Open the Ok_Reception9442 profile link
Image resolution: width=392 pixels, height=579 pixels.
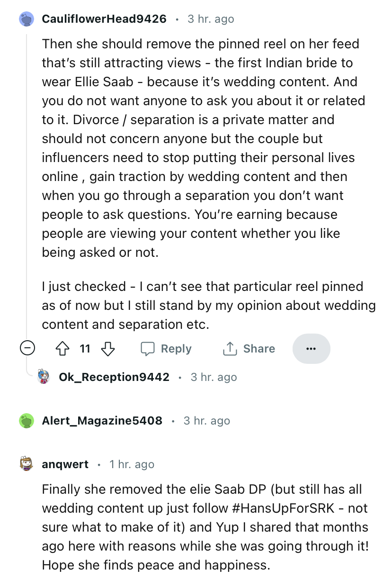pyautogui.click(x=114, y=377)
